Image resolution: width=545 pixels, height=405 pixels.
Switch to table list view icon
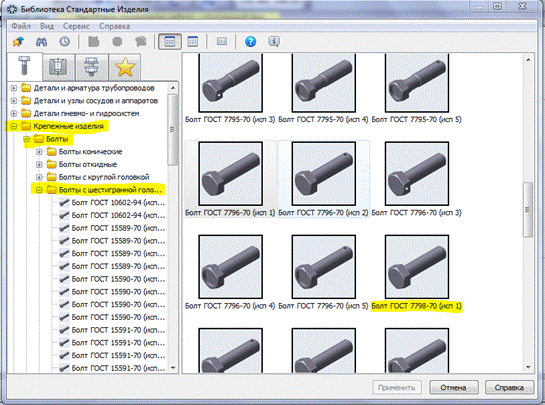point(193,42)
